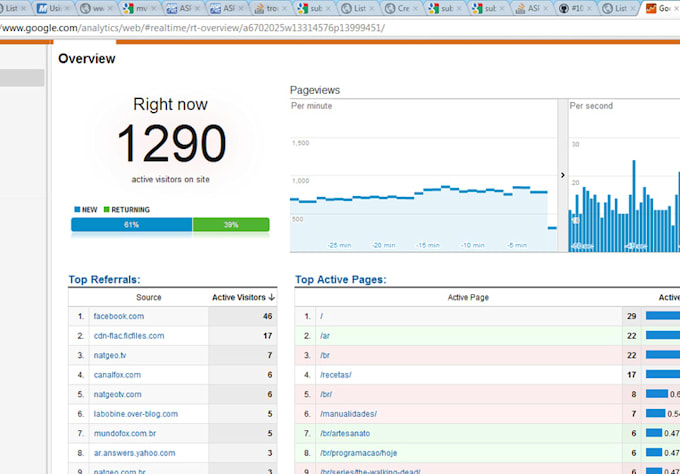
Task: Click the Source column header
Action: [149, 297]
